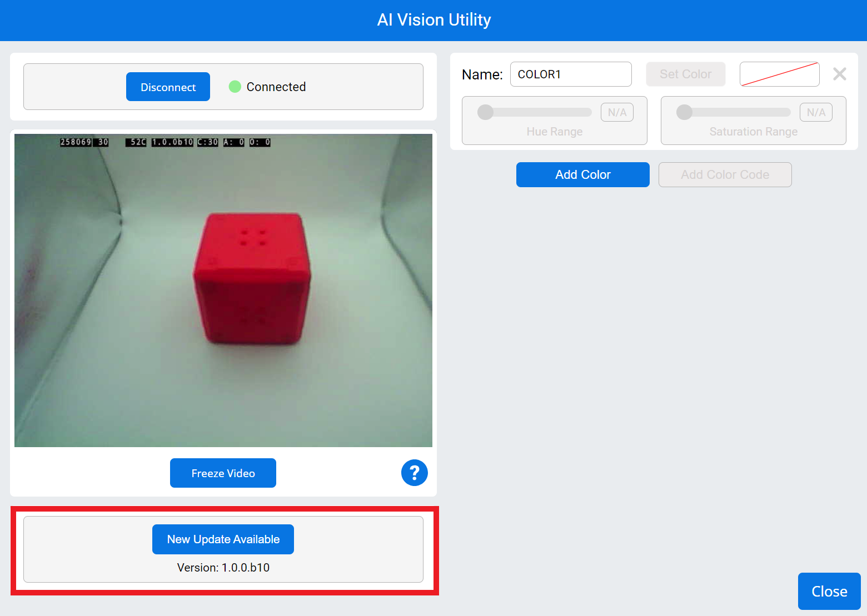The image size is (867, 616).
Task: Edit the COLOR1 name input field
Action: pos(571,74)
